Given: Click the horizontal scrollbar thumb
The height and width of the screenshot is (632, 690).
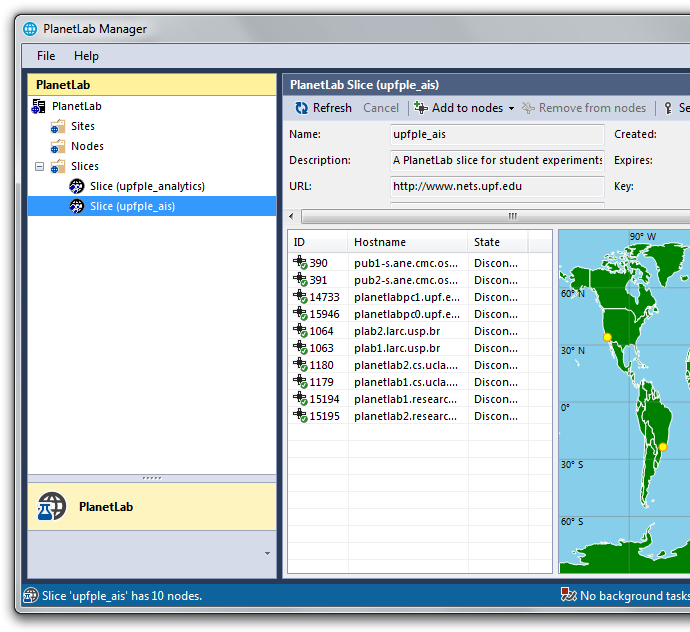Looking at the screenshot, I should (x=513, y=216).
